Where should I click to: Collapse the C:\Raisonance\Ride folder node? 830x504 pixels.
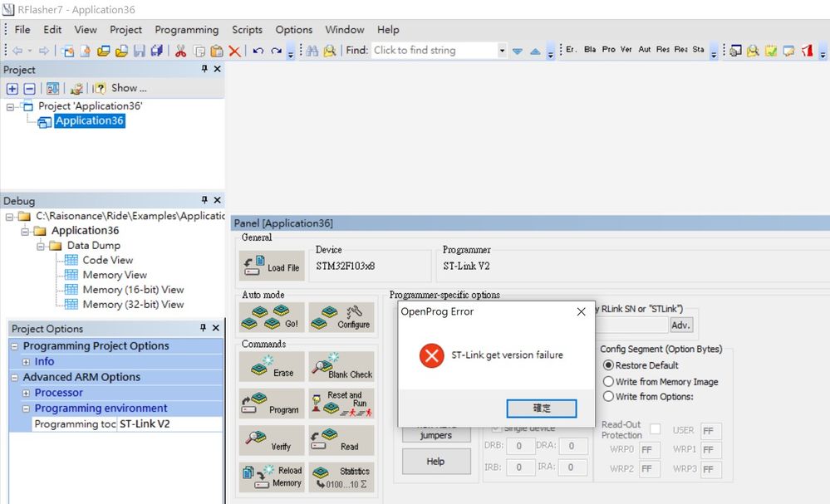(9, 217)
